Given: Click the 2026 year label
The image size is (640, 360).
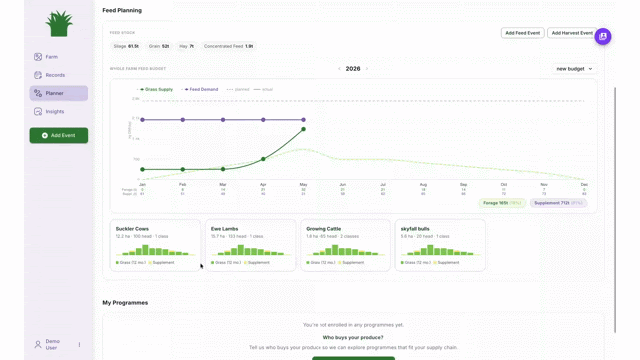Looking at the screenshot, I should [x=353, y=69].
